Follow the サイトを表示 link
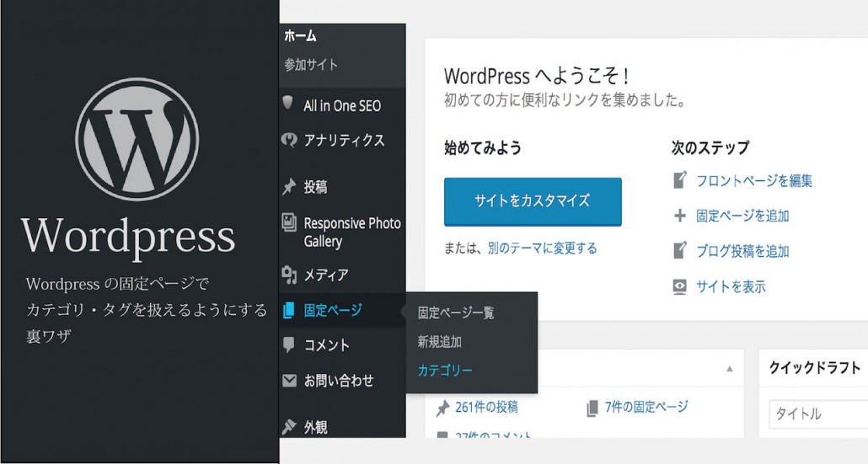868x464 pixels. 731,286
